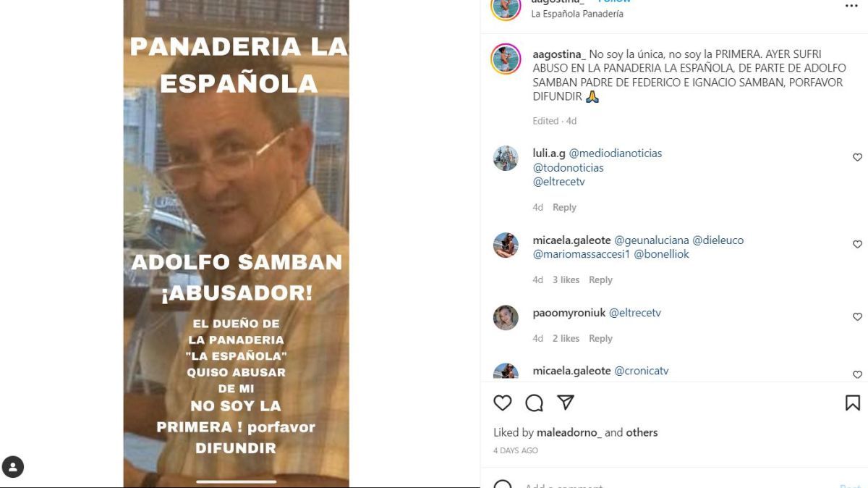Open the @mediodianoticias mention
Screen dimensions: 868x488
616,153
